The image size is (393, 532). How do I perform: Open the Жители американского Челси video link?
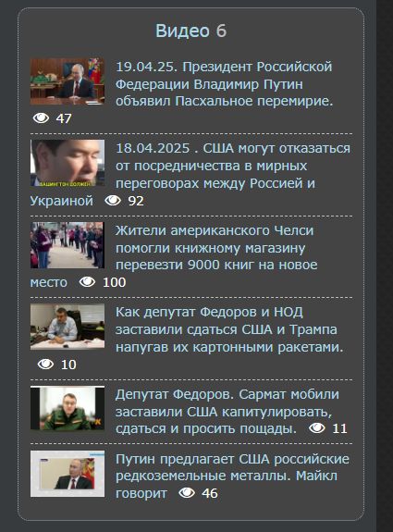pyautogui.click(x=174, y=256)
